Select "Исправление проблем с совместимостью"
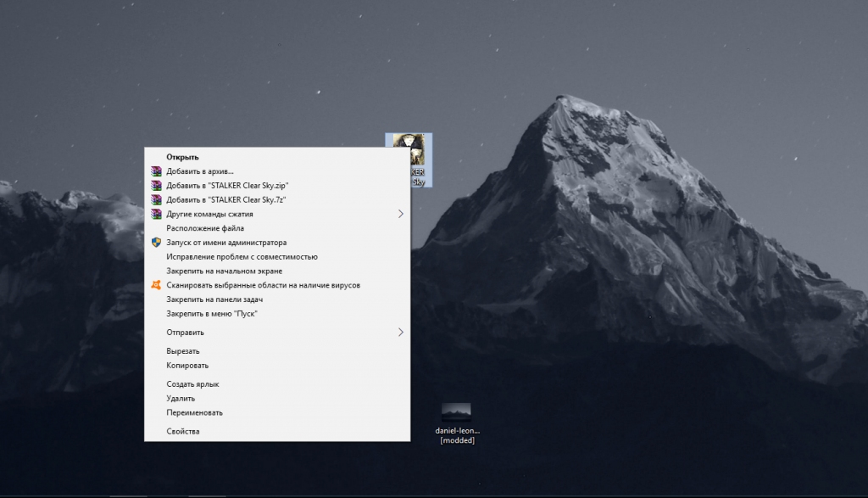Screen dimensions: 868x498 (x=242, y=257)
